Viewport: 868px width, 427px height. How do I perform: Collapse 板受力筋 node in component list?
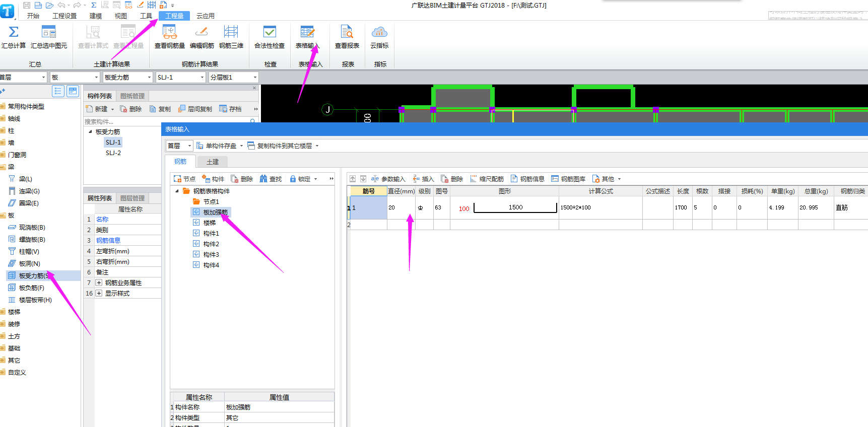click(90, 131)
